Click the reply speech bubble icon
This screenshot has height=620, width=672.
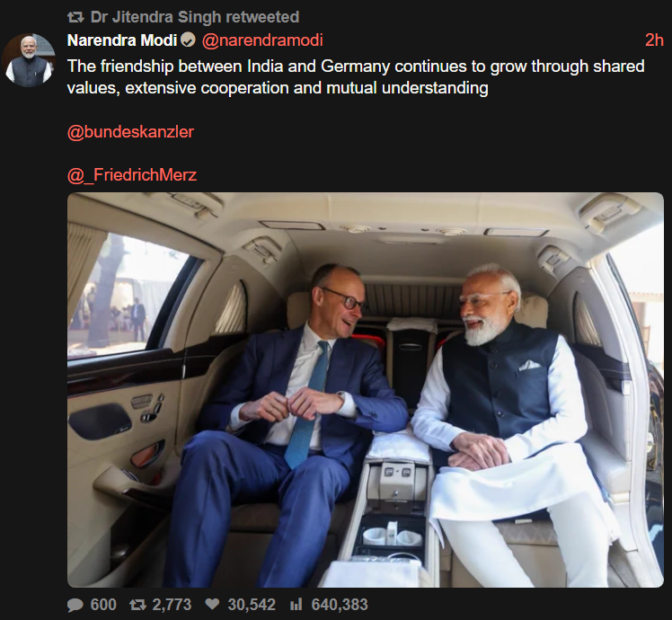75,605
